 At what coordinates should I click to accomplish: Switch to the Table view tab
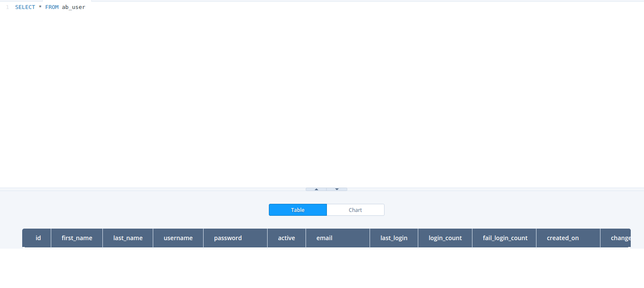pyautogui.click(x=298, y=210)
